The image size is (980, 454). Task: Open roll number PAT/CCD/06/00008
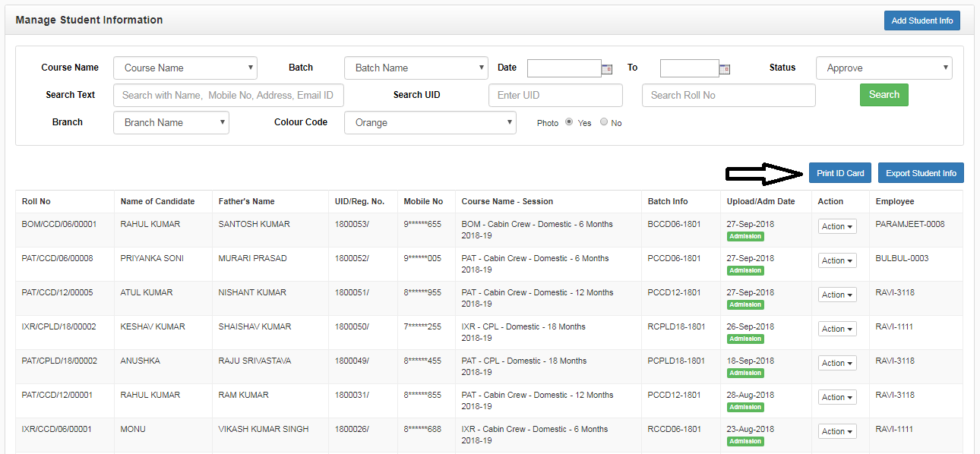pos(58,258)
